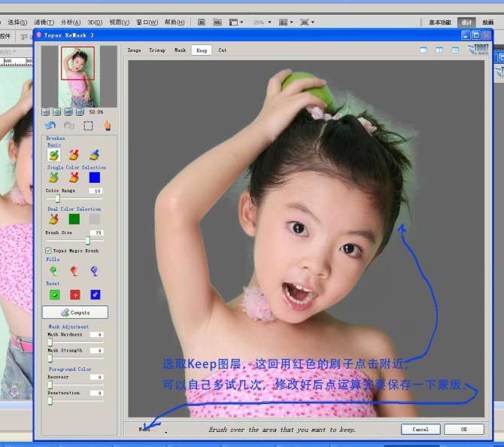Select the green Keep brush in Basic
The width and height of the screenshot is (504, 447).
pyautogui.click(x=53, y=155)
